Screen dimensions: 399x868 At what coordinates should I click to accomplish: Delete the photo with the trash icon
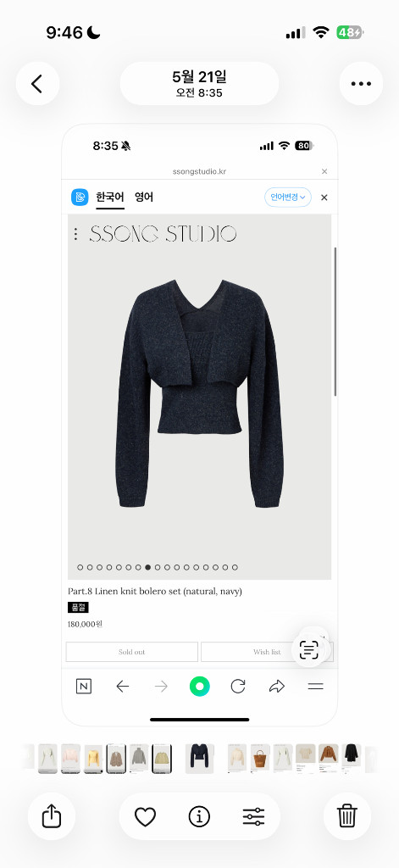[347, 816]
